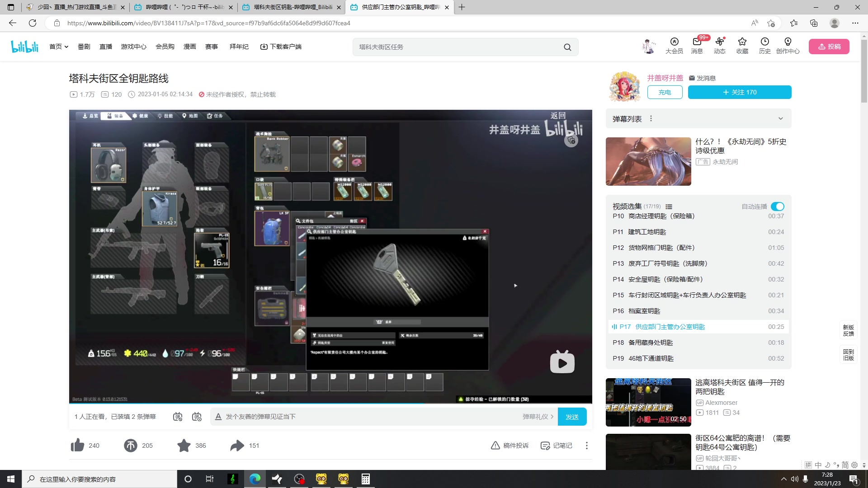Image resolution: width=868 pixels, height=488 pixels.
Task: Click the coin donate icon
Action: point(131,446)
